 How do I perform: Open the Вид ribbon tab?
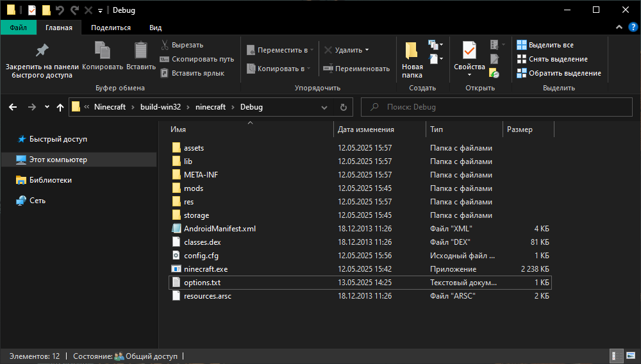[x=155, y=28]
